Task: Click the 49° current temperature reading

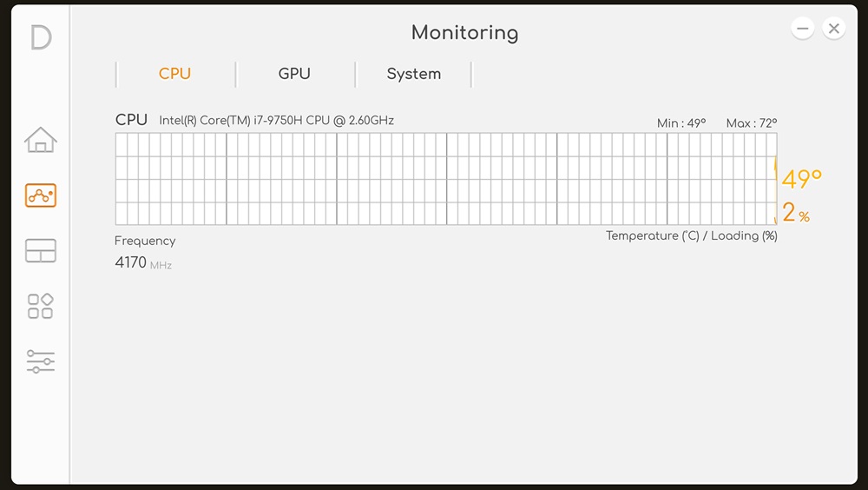Action: tap(801, 179)
